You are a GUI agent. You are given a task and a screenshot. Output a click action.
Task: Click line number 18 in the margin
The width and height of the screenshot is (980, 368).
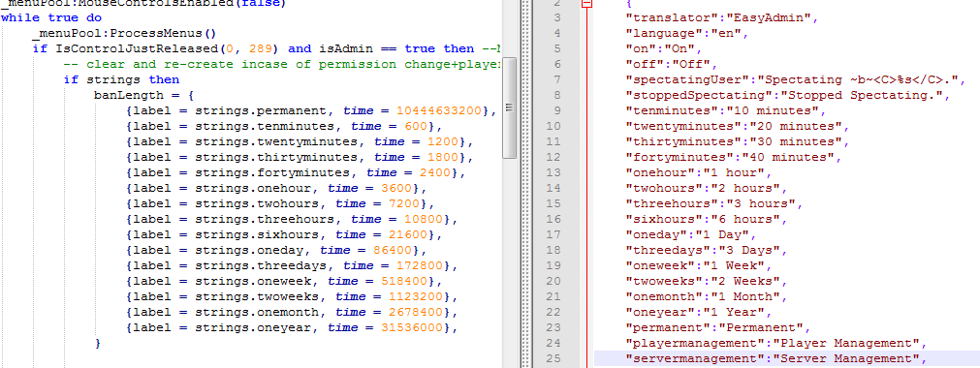[554, 250]
